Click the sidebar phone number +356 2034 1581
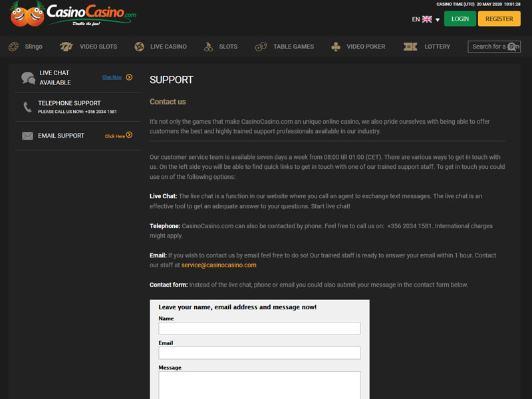This screenshot has height=399, width=532. [x=101, y=112]
